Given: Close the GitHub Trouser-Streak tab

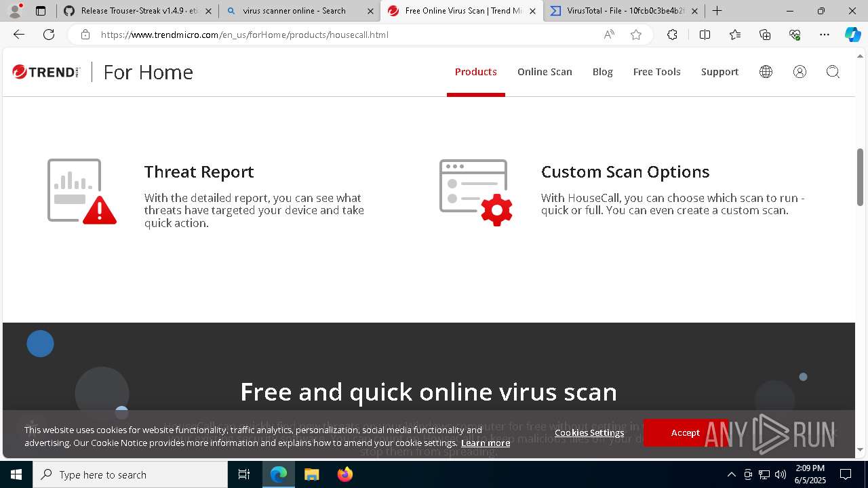Looking at the screenshot, I should click(x=208, y=11).
